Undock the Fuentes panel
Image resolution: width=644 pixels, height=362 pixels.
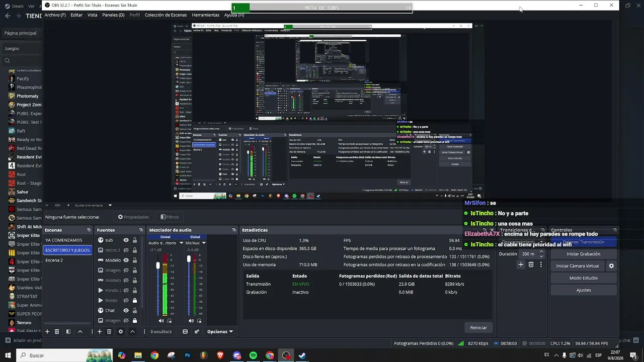click(x=140, y=230)
